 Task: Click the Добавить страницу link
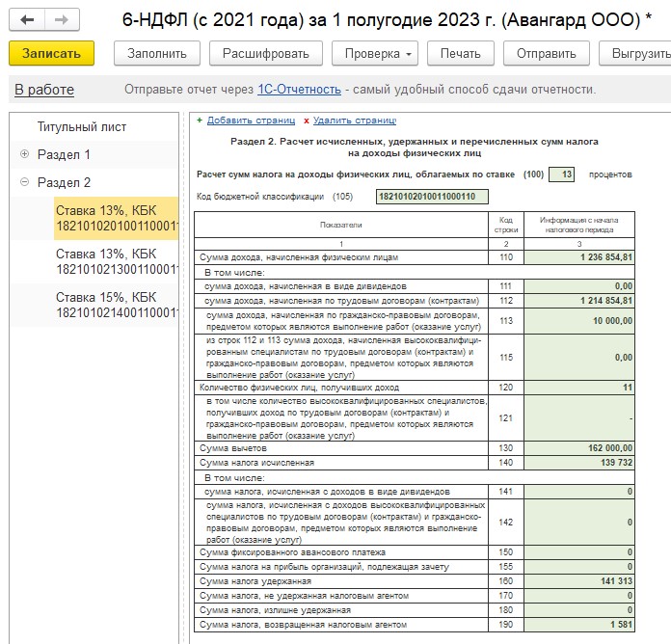(x=252, y=121)
